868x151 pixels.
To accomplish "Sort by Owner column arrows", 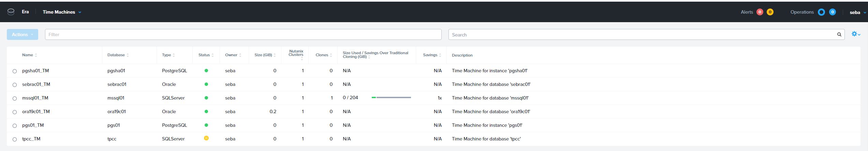I will tap(240, 55).
